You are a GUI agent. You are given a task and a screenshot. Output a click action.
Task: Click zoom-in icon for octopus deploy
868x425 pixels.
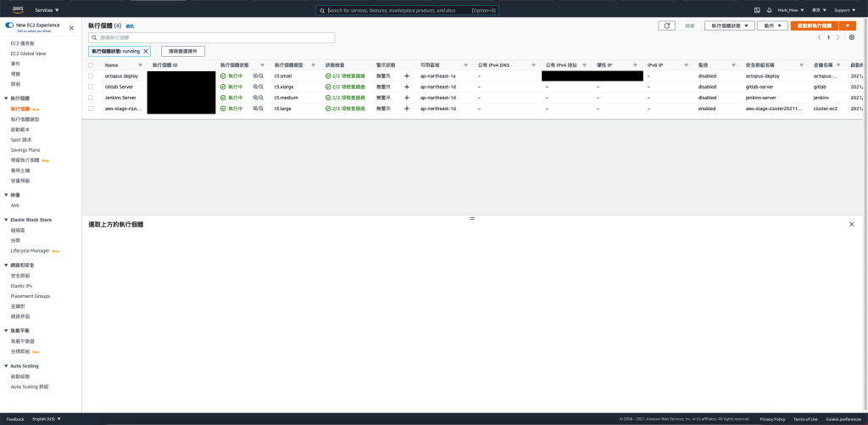pos(256,75)
